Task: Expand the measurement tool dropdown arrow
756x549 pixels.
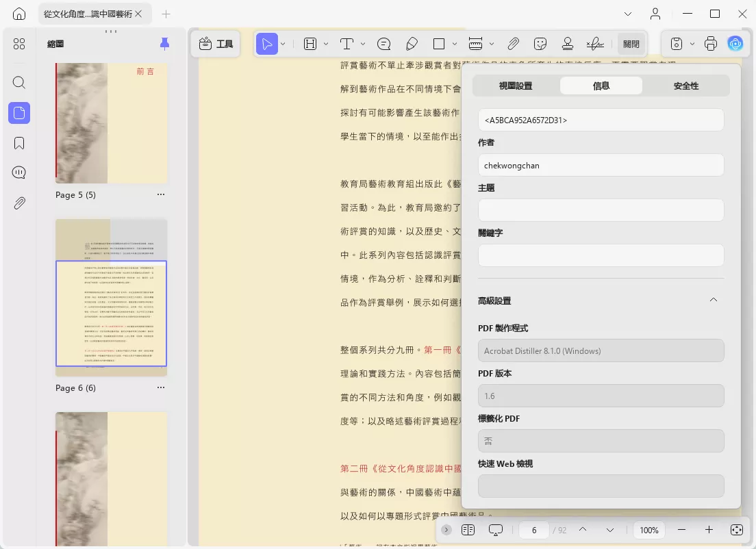Action: [x=492, y=44]
